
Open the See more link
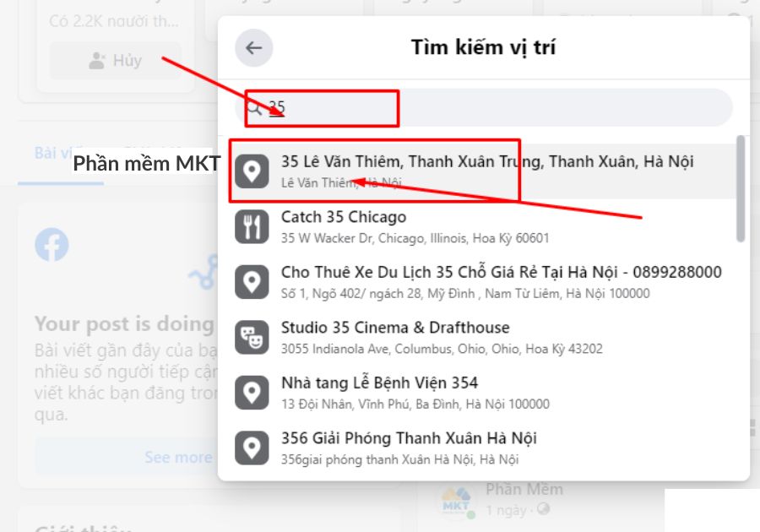tap(176, 457)
